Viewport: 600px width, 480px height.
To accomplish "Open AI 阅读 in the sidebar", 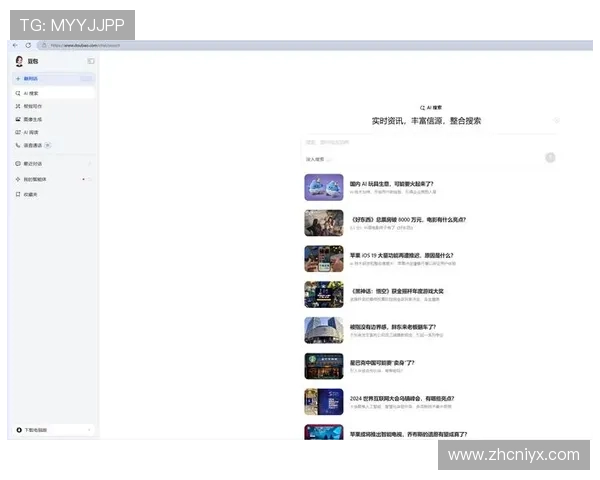I will [31, 132].
